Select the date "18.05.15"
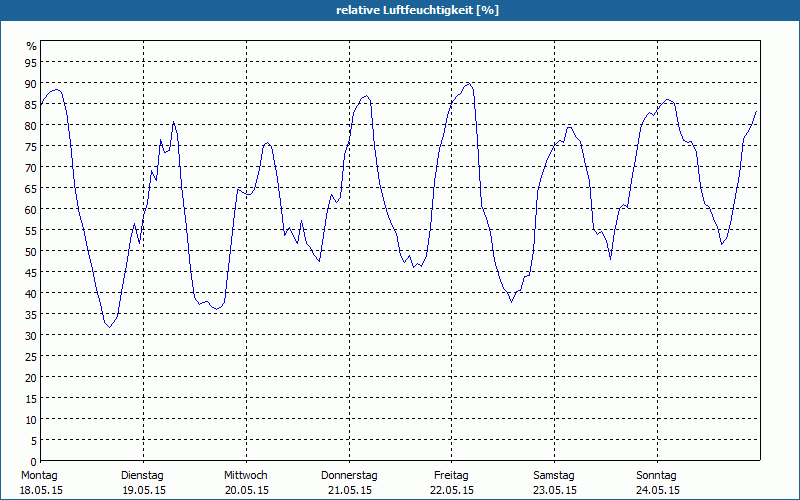This screenshot has width=800, height=500. click(41, 490)
